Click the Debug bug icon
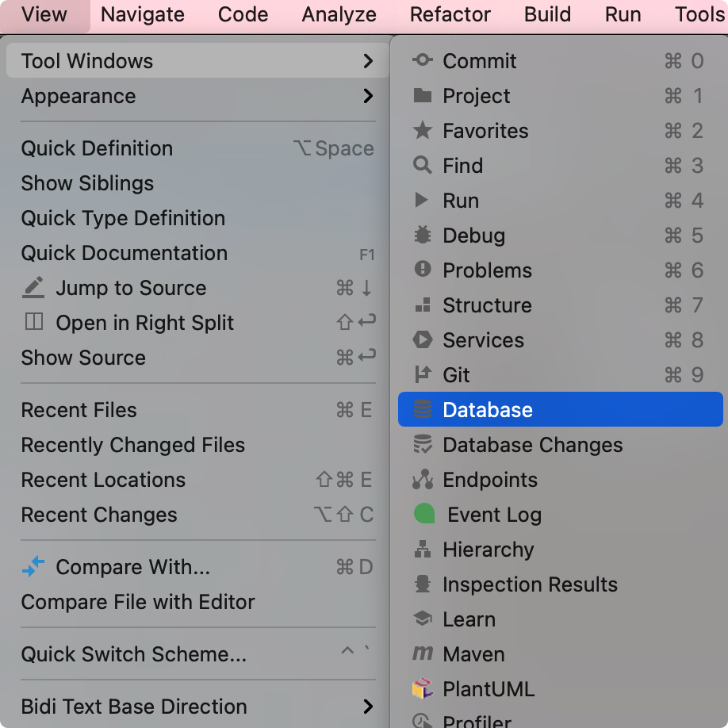 pos(422,235)
